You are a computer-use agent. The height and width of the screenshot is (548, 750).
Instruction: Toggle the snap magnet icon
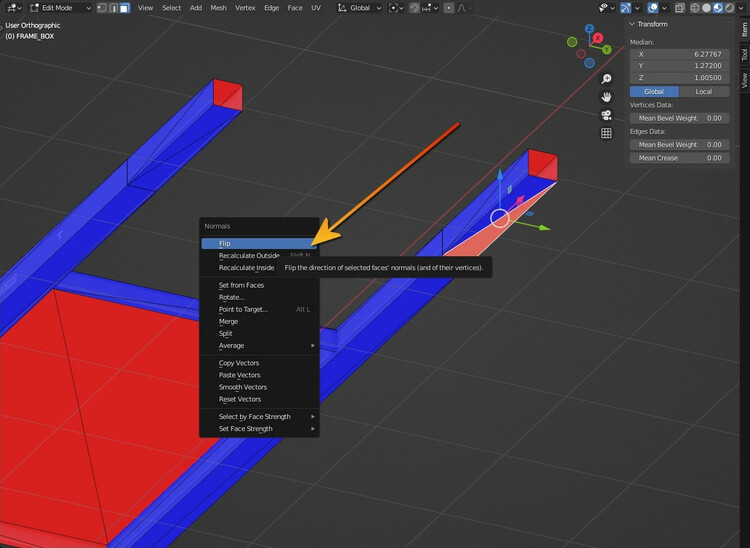tap(414, 8)
